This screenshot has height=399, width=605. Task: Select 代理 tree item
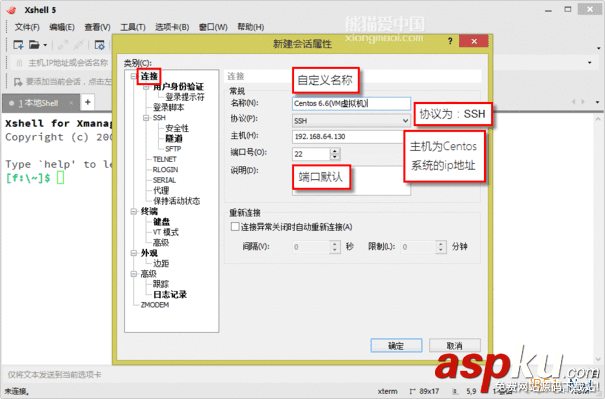coord(161,190)
